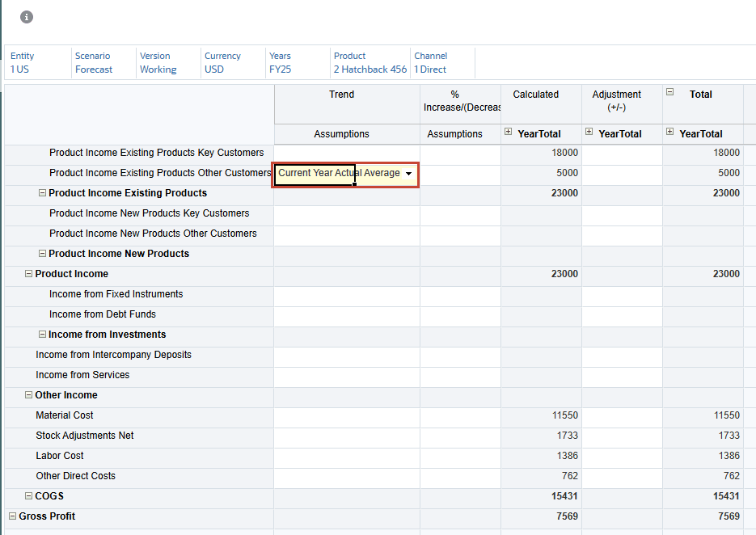Collapse the Total column header
The image size is (756, 535).
[669, 91]
